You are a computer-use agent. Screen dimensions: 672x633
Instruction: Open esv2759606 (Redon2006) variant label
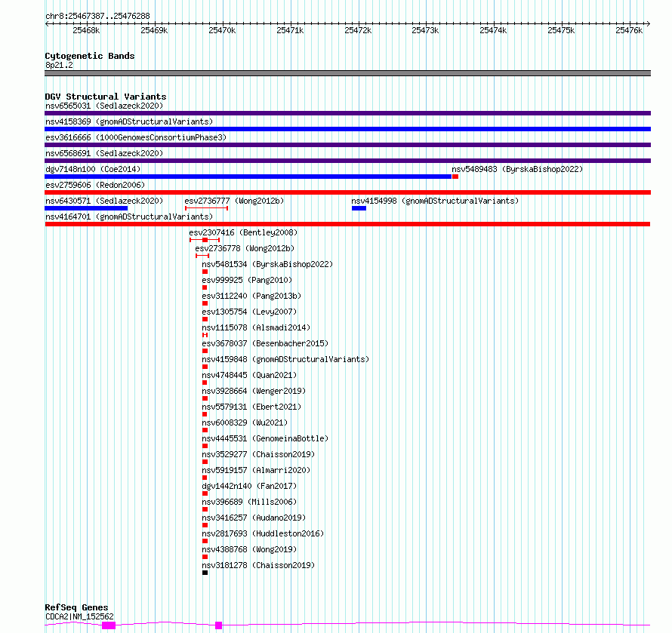tap(95, 185)
